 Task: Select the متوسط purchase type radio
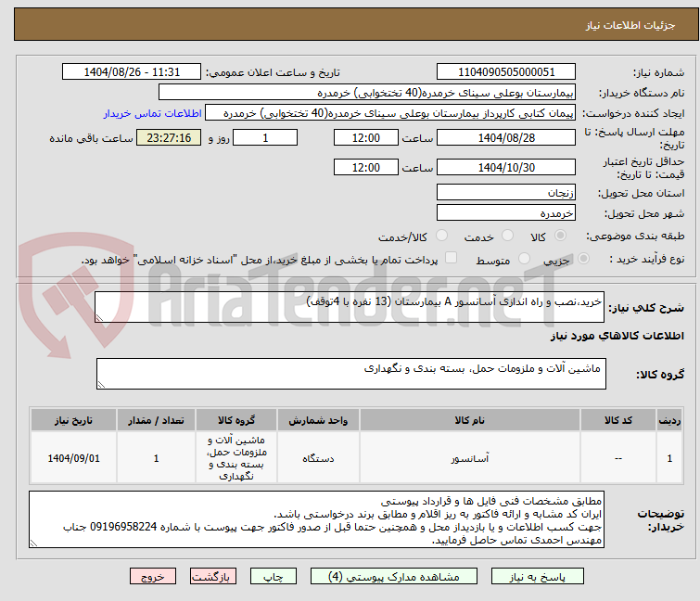pos(524,259)
